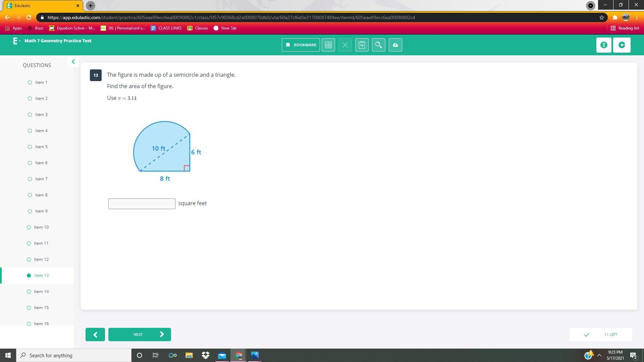Select the Item 9 radio circle
The width and height of the screenshot is (644, 362).
(x=30, y=211)
